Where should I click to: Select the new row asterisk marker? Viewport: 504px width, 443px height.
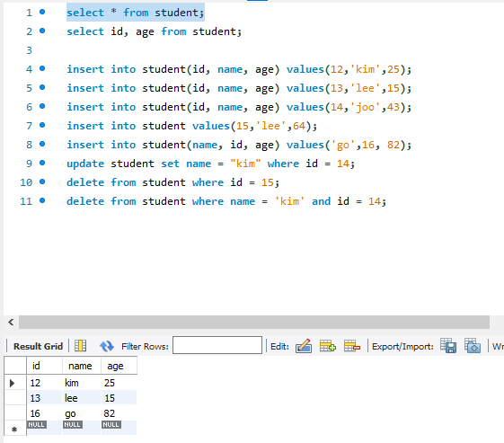pos(14,429)
